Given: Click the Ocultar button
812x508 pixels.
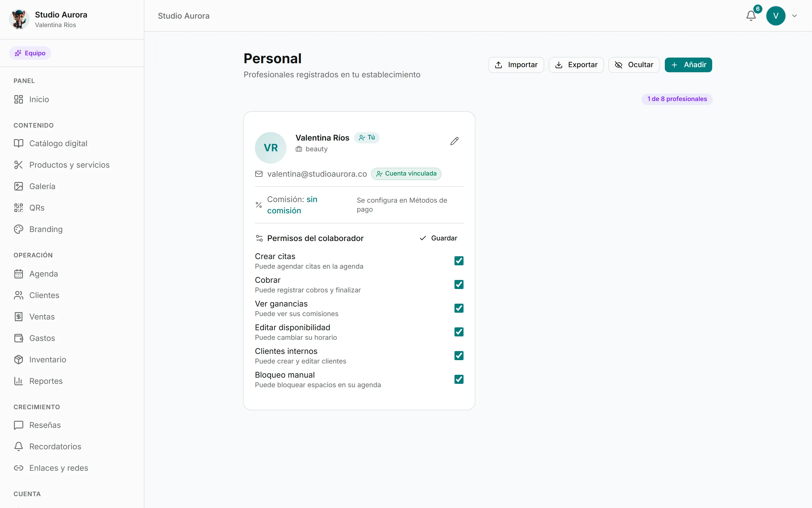Looking at the screenshot, I should point(634,65).
